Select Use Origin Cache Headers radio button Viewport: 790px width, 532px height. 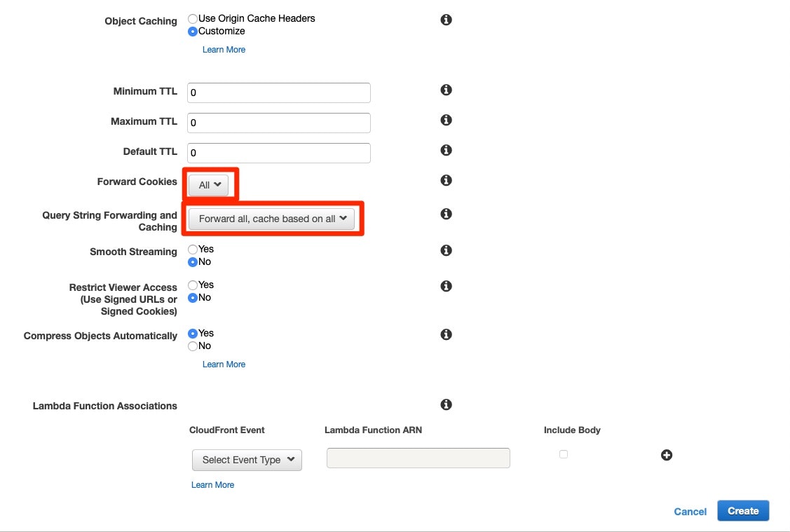191,19
